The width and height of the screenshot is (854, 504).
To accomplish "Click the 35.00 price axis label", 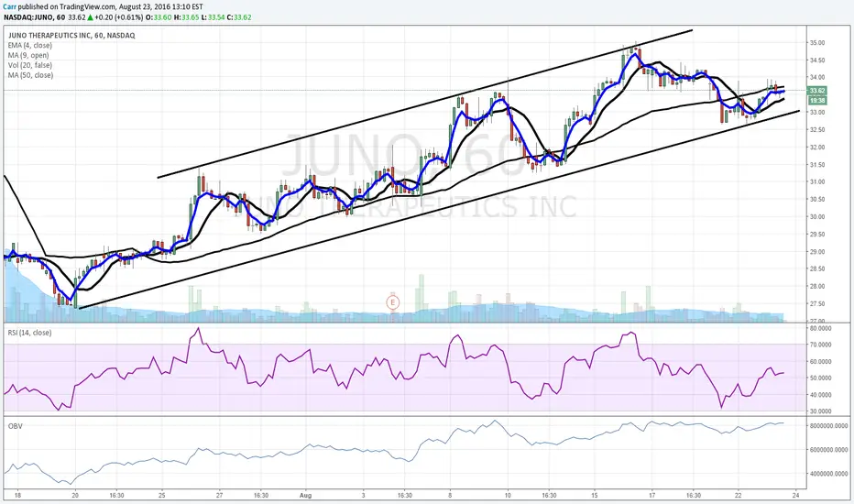I will (x=817, y=42).
